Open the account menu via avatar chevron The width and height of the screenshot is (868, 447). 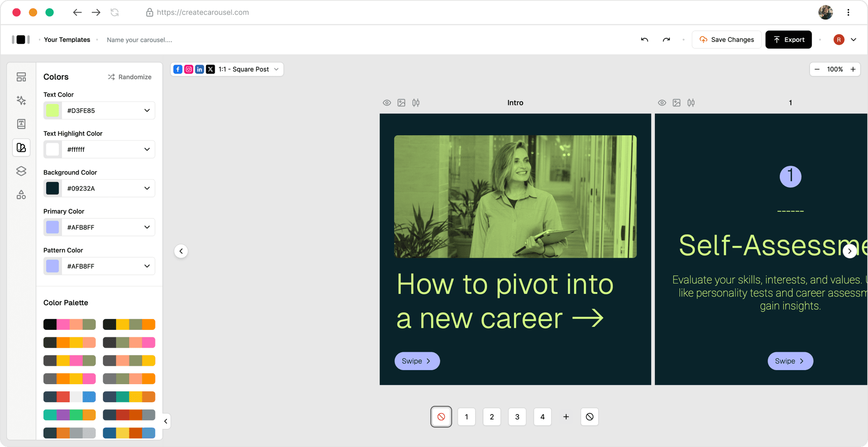(854, 40)
